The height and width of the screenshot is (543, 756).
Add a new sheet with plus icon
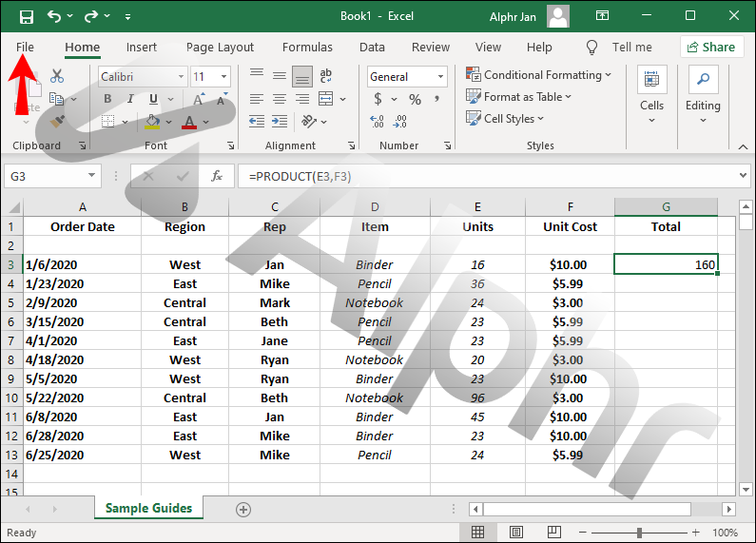pos(243,509)
